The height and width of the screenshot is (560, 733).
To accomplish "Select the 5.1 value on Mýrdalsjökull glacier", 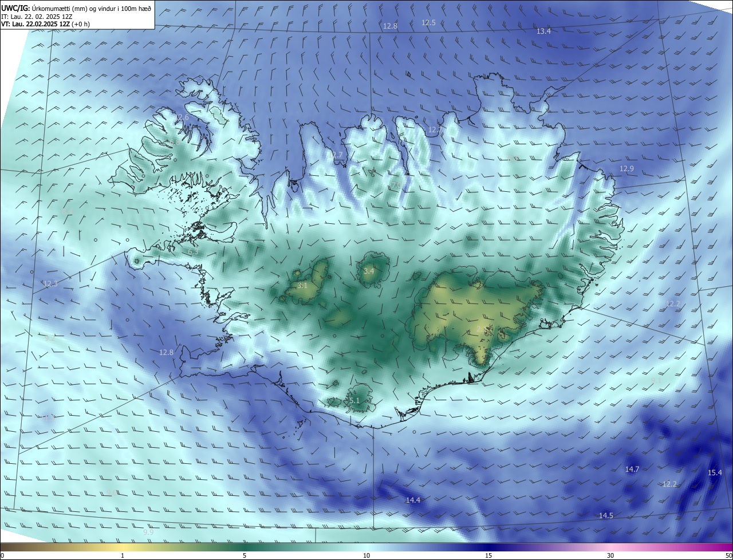I will 354,401.
